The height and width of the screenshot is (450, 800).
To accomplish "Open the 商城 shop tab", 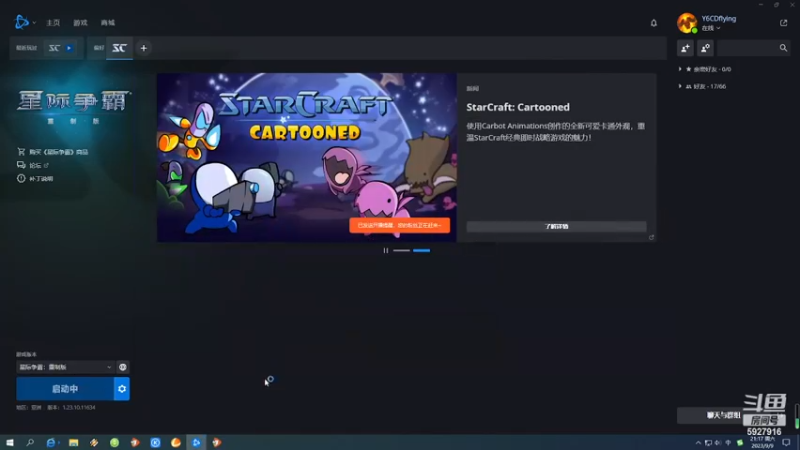I will pyautogui.click(x=108, y=22).
